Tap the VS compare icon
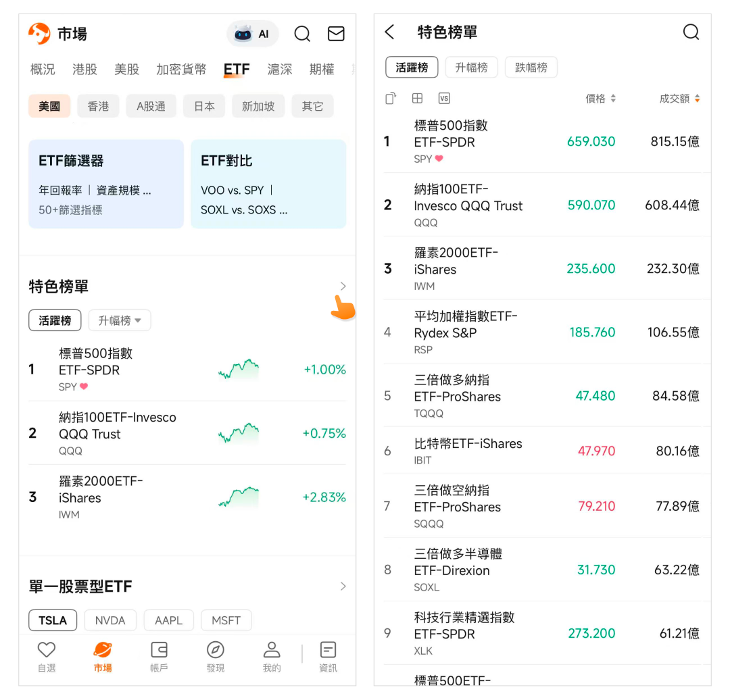The height and width of the screenshot is (700, 730). 444,99
